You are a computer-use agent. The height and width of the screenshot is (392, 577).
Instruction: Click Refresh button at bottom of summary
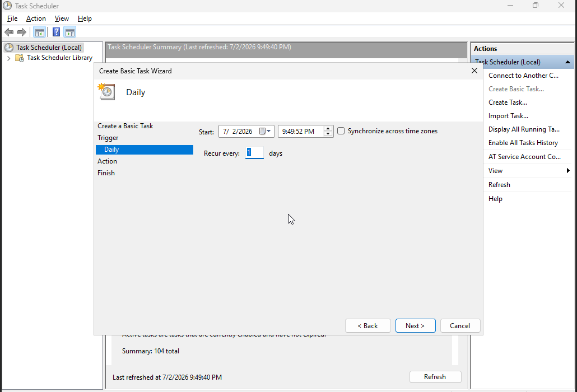coord(435,377)
